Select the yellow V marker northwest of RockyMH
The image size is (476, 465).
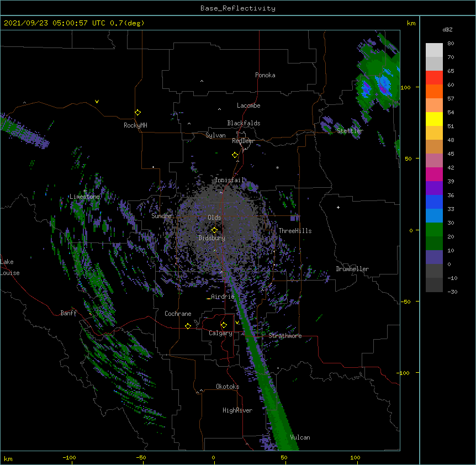point(97,102)
